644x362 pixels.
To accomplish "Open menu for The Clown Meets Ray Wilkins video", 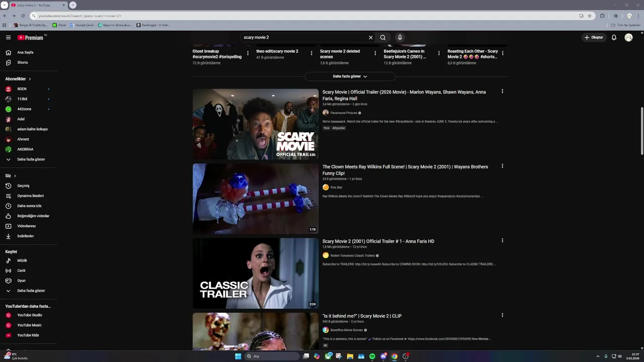I will pos(502,166).
